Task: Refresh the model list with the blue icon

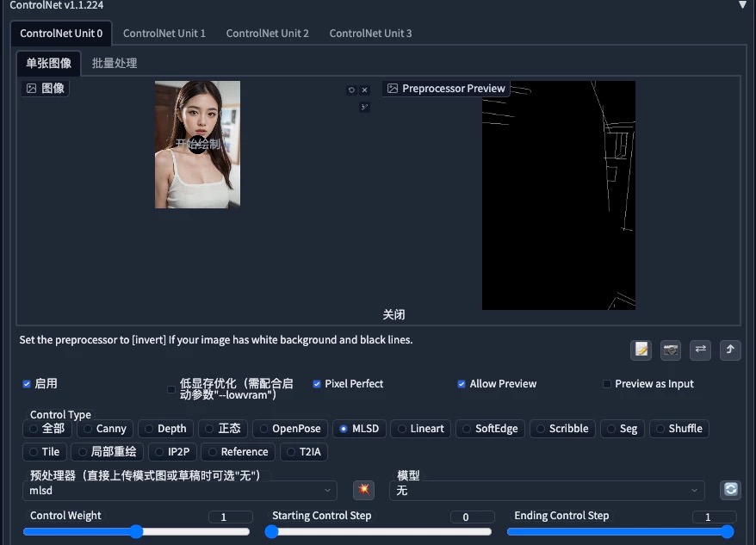Action: pos(730,489)
